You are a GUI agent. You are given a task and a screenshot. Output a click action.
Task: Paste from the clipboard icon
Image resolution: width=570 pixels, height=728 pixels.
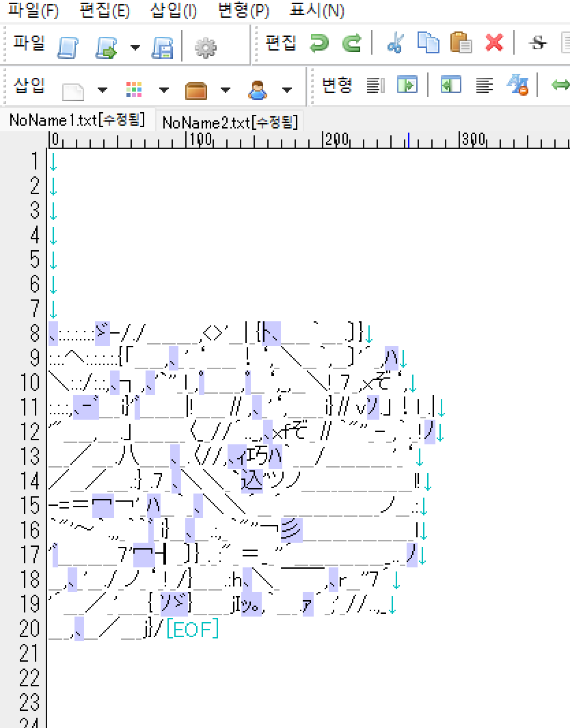pyautogui.click(x=461, y=44)
